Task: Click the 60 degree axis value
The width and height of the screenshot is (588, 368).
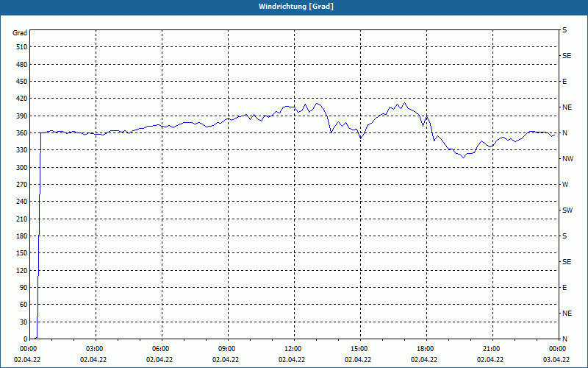Action: [24, 305]
